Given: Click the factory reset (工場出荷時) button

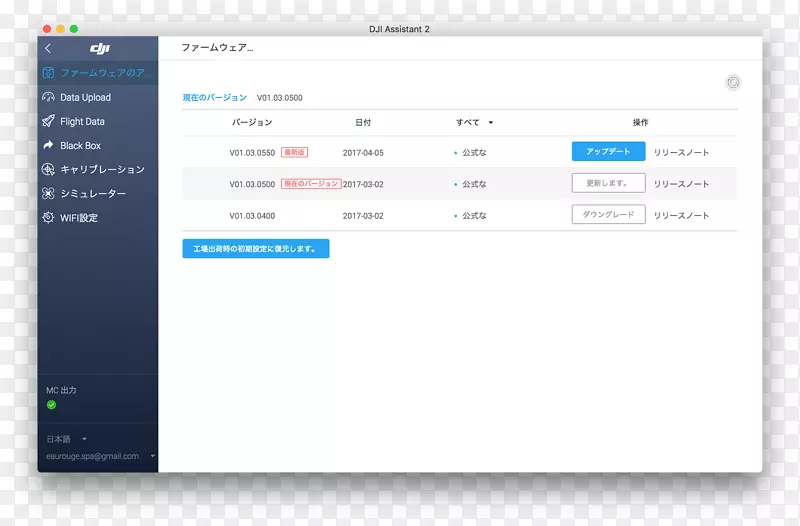Looking at the screenshot, I should coord(255,249).
